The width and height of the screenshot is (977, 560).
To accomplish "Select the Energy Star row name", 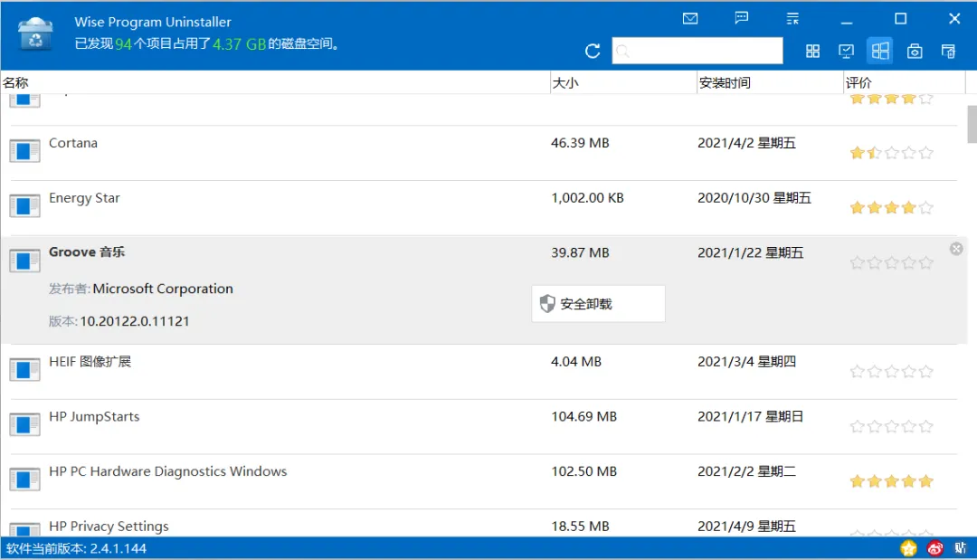I will point(84,198).
